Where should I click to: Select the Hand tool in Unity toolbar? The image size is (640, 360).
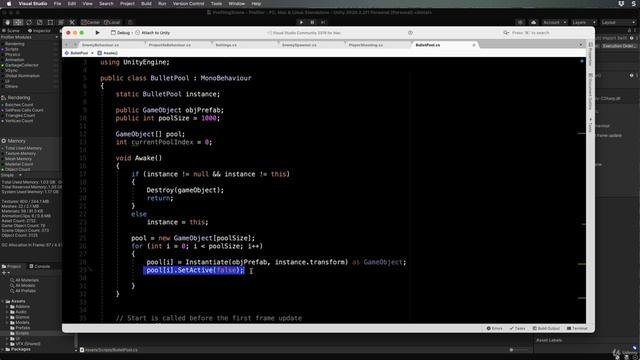[7, 22]
